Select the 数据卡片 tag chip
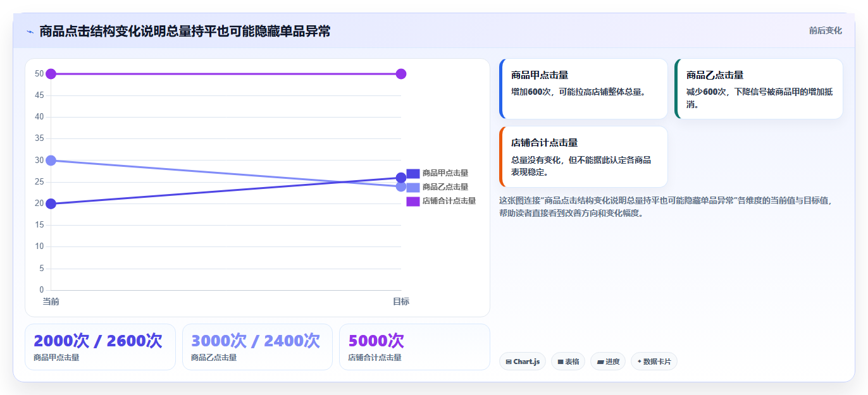The width and height of the screenshot is (868, 395). [654, 362]
